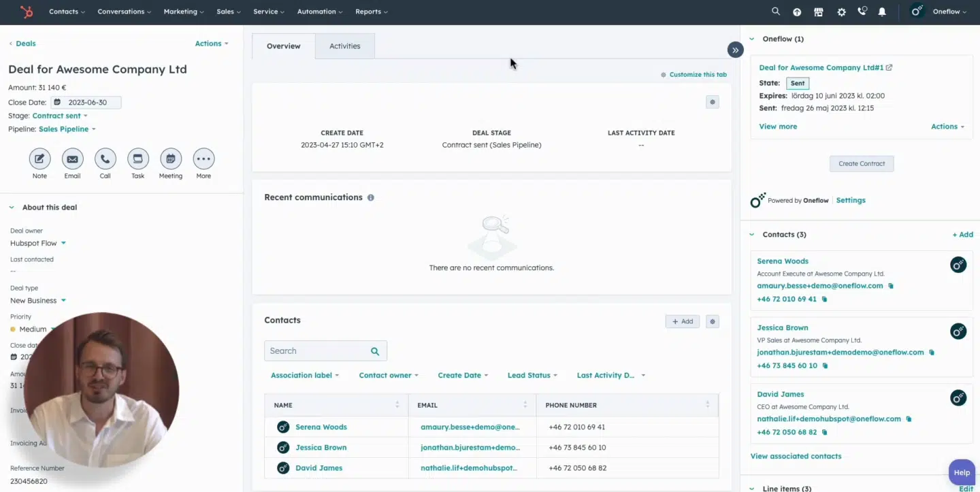Click + Add in Contacts sidebar section

(x=963, y=234)
